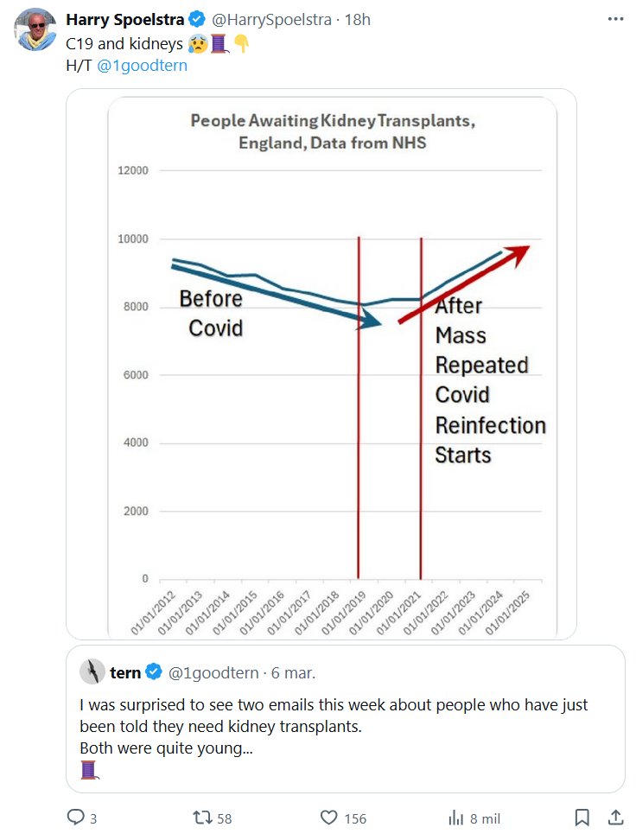This screenshot has width=636, height=840.
Task: Like the tweet with heart icon
Action: [x=328, y=818]
